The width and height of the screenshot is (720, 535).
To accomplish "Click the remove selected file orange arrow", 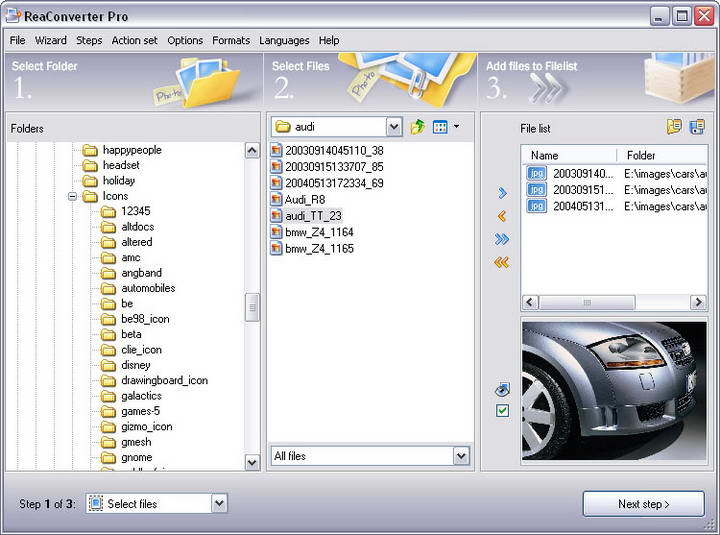I will [x=502, y=216].
